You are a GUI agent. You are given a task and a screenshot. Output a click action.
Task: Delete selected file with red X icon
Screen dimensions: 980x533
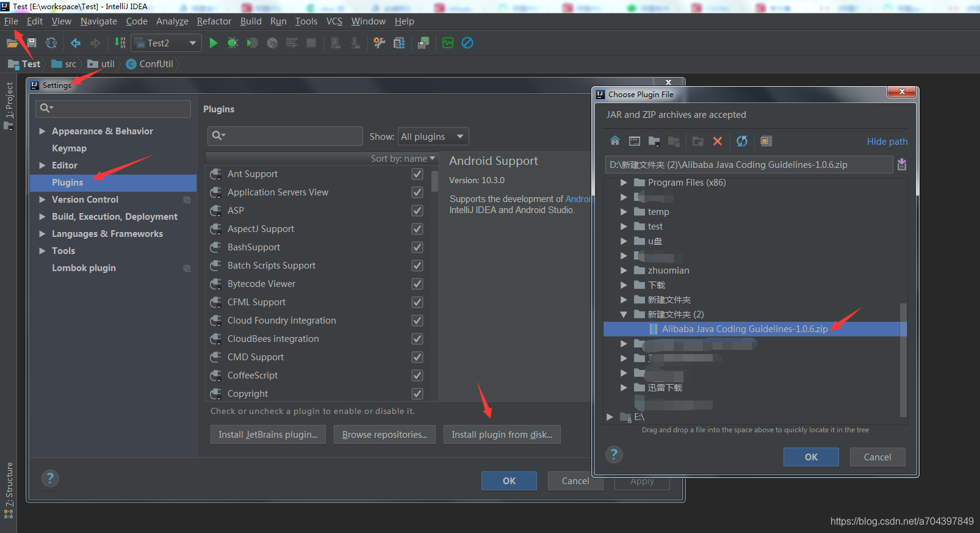718,141
